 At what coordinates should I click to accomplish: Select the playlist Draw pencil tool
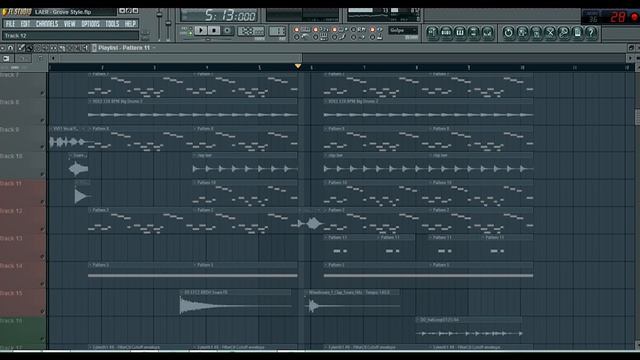[21, 48]
